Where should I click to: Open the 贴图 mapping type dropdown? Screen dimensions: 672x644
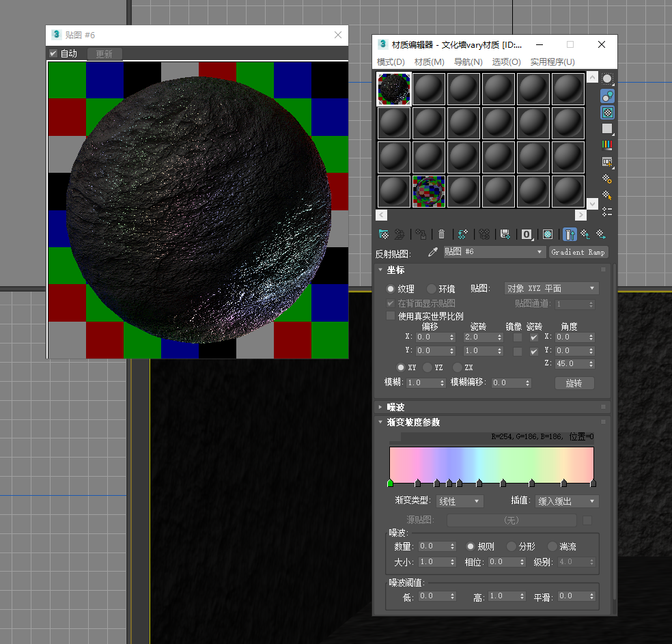[551, 289]
